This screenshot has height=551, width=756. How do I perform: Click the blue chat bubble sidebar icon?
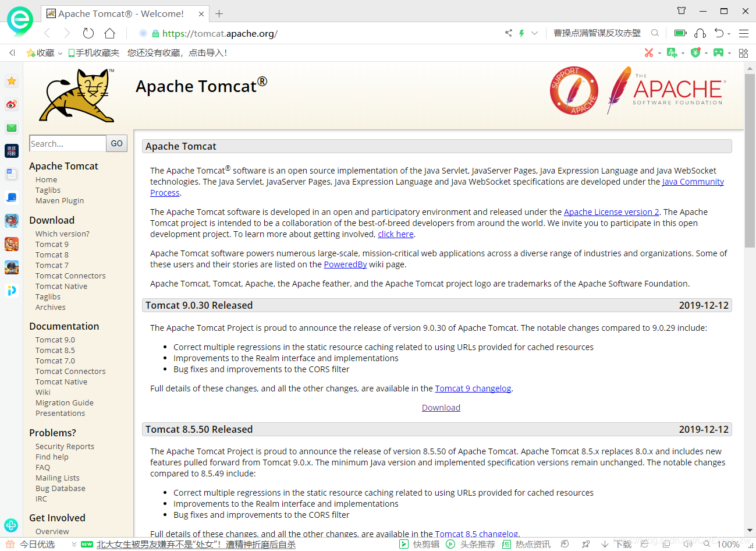click(x=12, y=197)
